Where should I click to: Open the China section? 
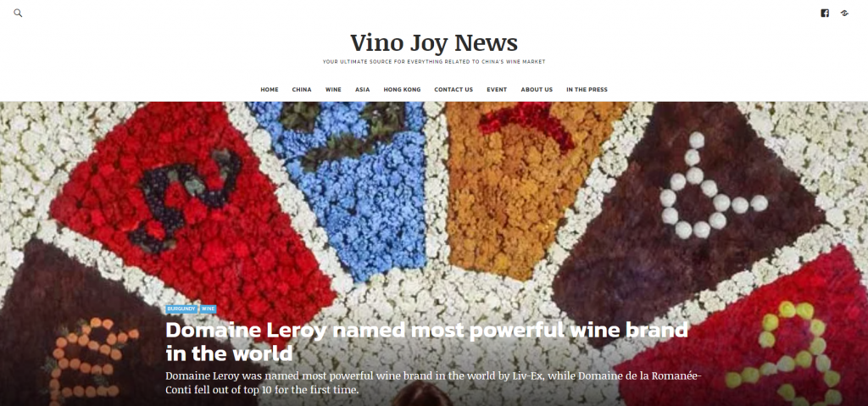click(302, 90)
